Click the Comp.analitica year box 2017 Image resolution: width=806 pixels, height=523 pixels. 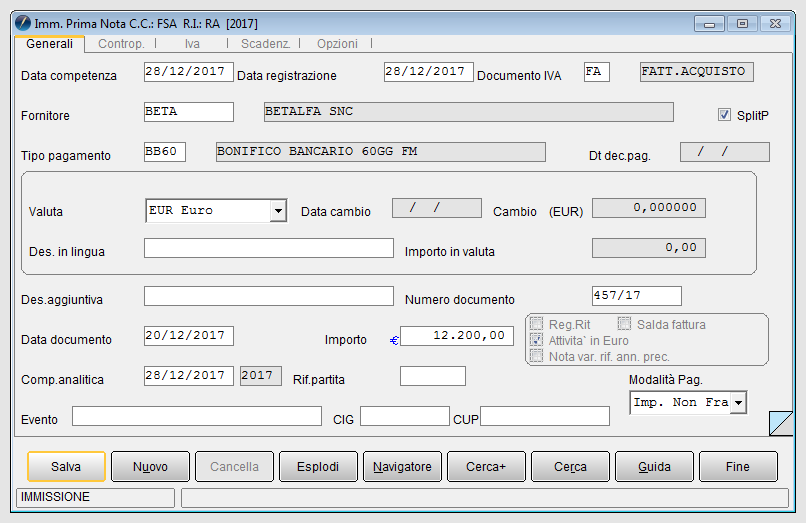pos(261,376)
